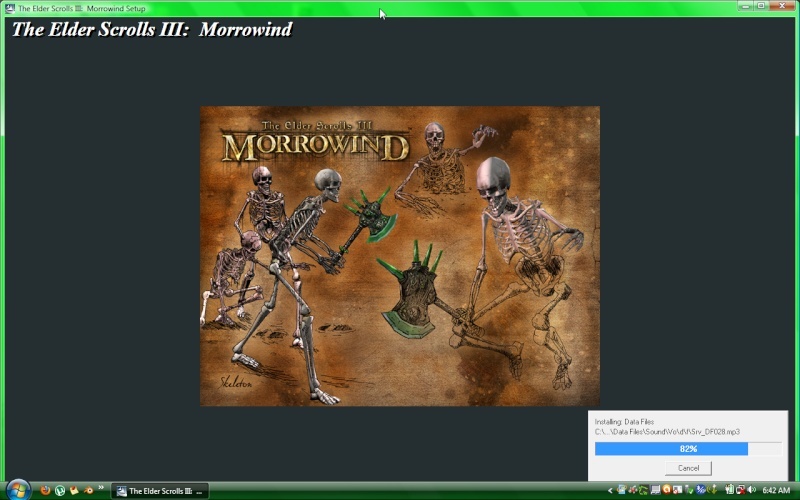800x500 pixels.
Task: Open the battery power tray icon
Action: 730,490
